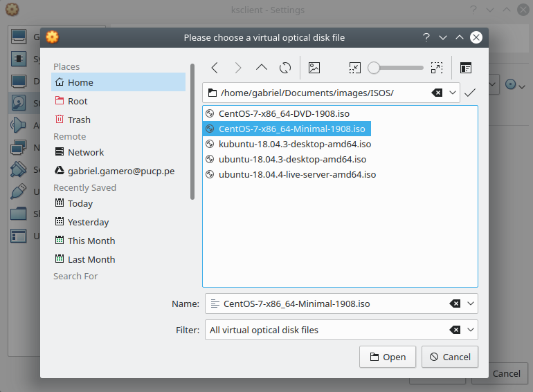Show files saved This Month

click(x=118, y=241)
